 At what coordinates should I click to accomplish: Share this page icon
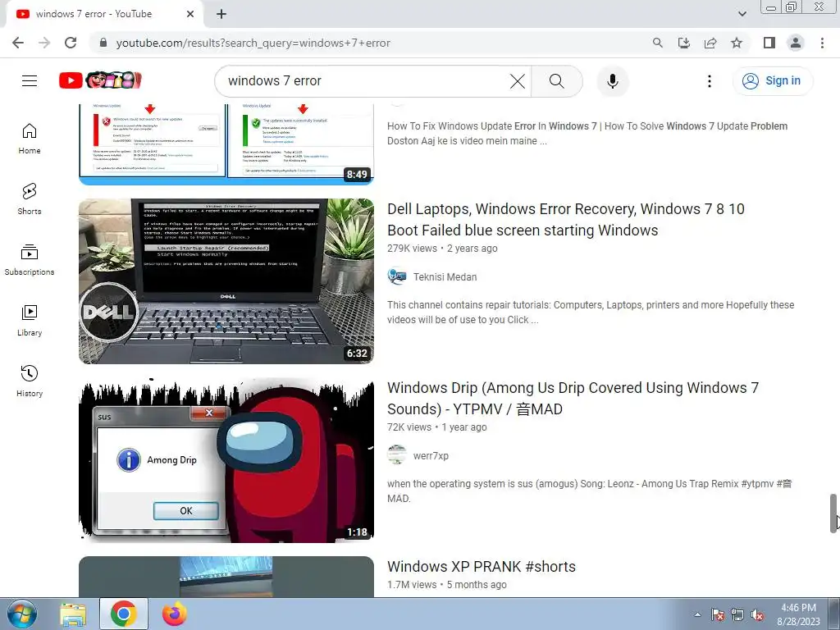click(710, 43)
